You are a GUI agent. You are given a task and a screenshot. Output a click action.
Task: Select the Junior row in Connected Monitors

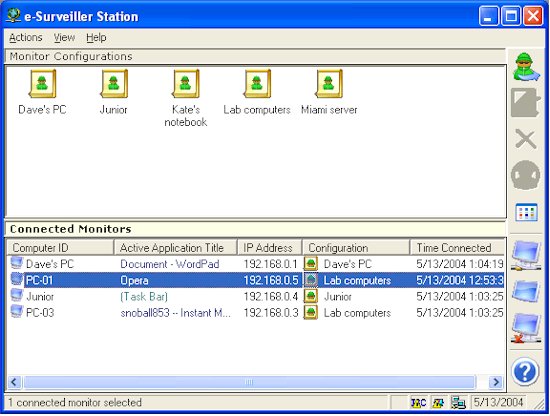[x=256, y=297]
